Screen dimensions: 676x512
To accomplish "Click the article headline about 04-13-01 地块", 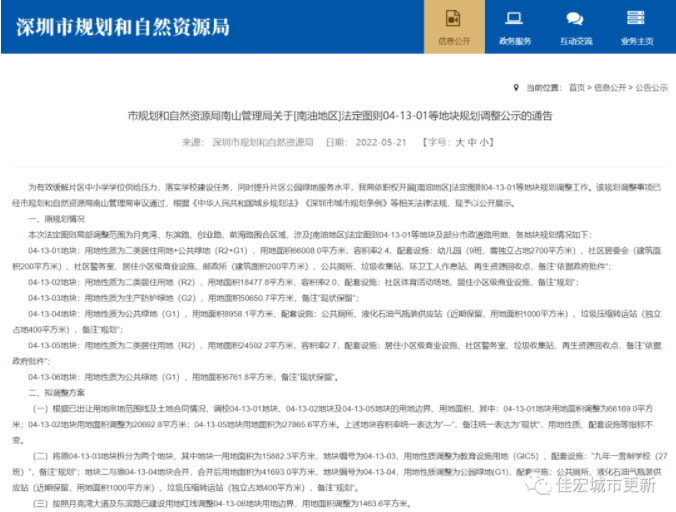I will click(x=339, y=116).
